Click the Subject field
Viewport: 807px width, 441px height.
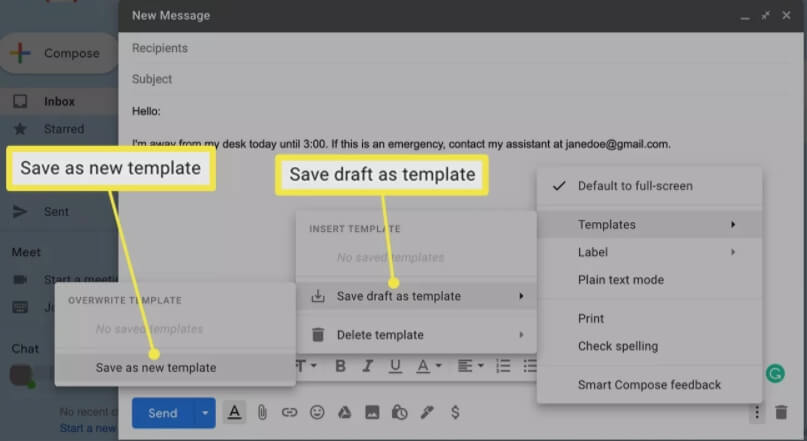pos(461,79)
